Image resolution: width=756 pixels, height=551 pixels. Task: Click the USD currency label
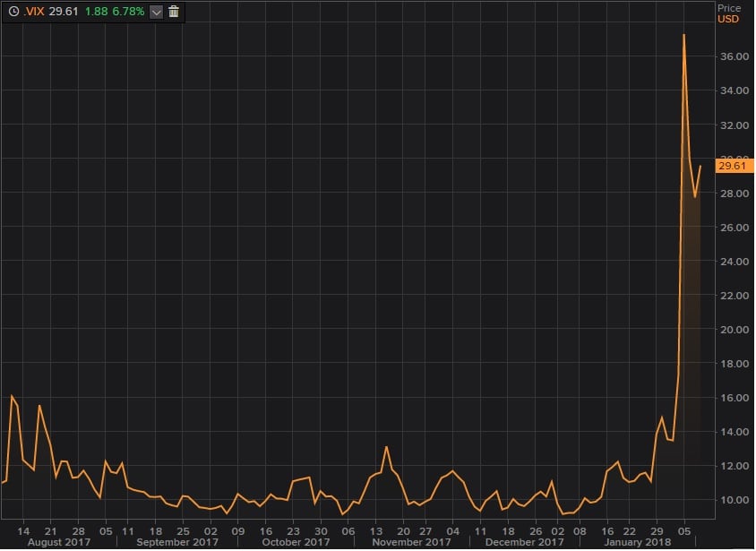tap(727, 19)
